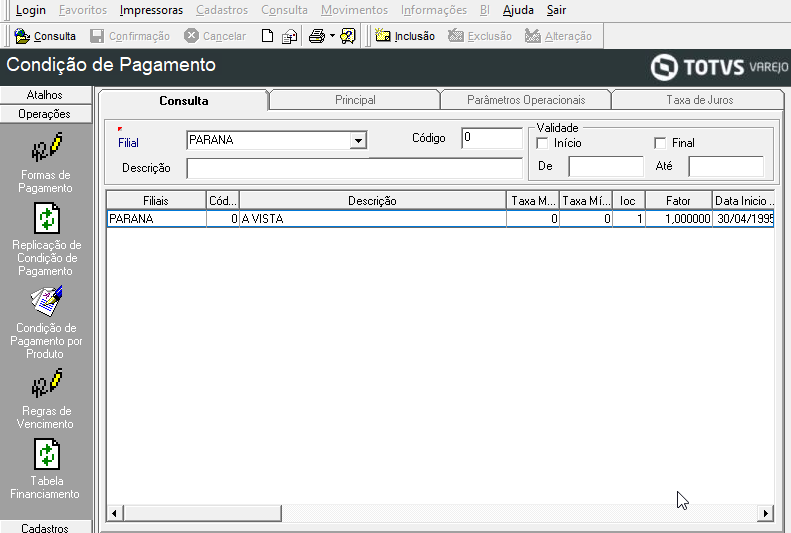
Task: Open the BI menu
Action: click(x=484, y=10)
